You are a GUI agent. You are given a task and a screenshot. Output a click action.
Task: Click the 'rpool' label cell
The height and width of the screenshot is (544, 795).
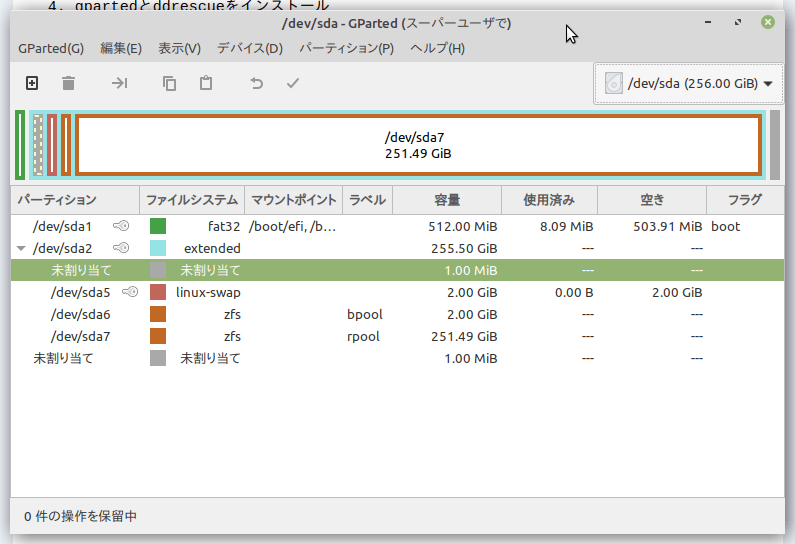pos(363,337)
